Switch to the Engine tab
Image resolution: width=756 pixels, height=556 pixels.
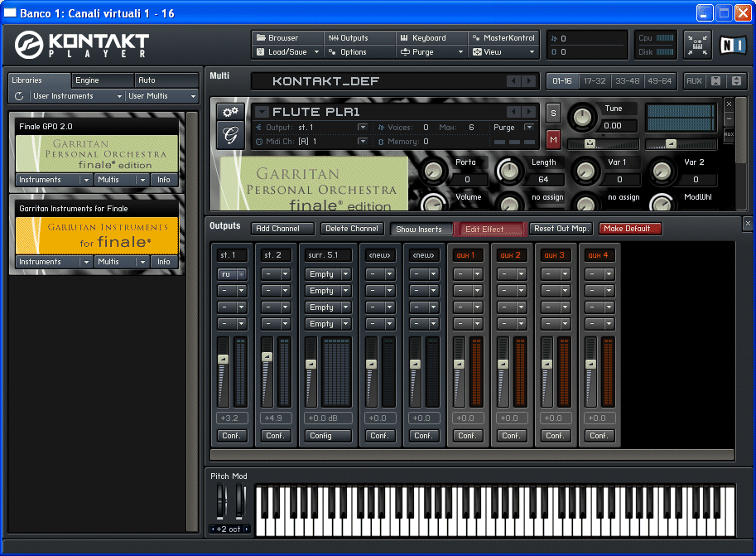coord(102,80)
